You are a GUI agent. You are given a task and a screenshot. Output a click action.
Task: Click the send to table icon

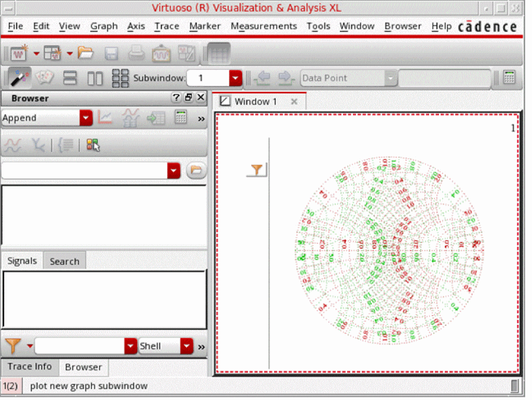(x=156, y=118)
